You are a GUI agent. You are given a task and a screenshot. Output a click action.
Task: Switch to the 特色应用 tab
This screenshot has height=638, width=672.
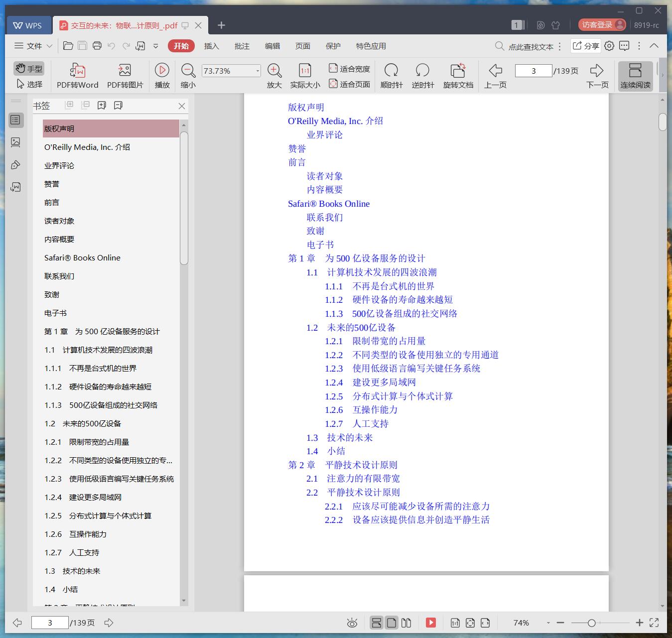click(x=371, y=46)
